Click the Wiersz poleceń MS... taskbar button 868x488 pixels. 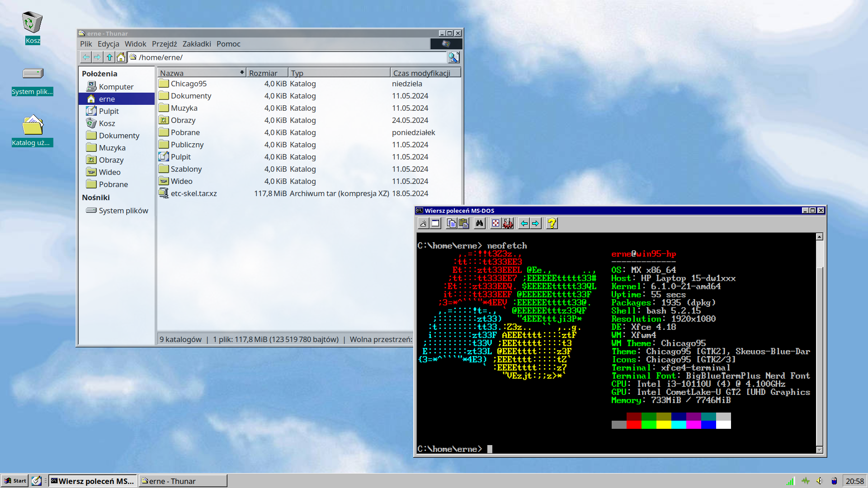pyautogui.click(x=92, y=481)
